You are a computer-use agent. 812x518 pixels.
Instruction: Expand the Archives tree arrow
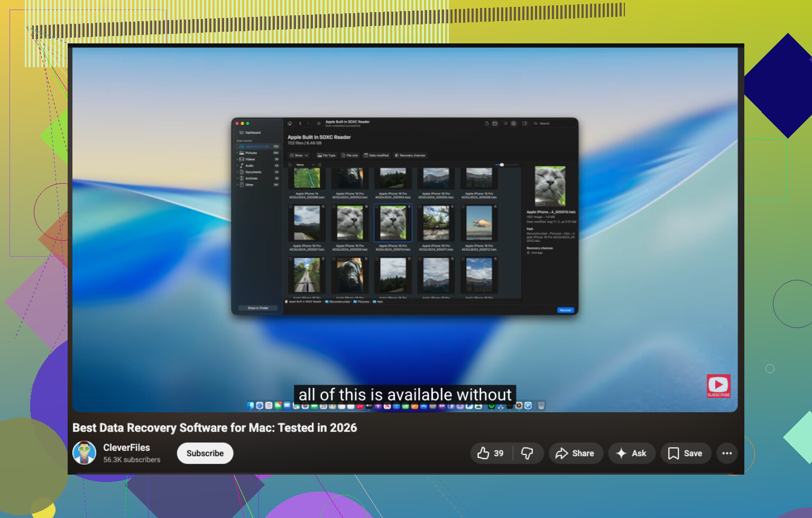[x=237, y=178]
